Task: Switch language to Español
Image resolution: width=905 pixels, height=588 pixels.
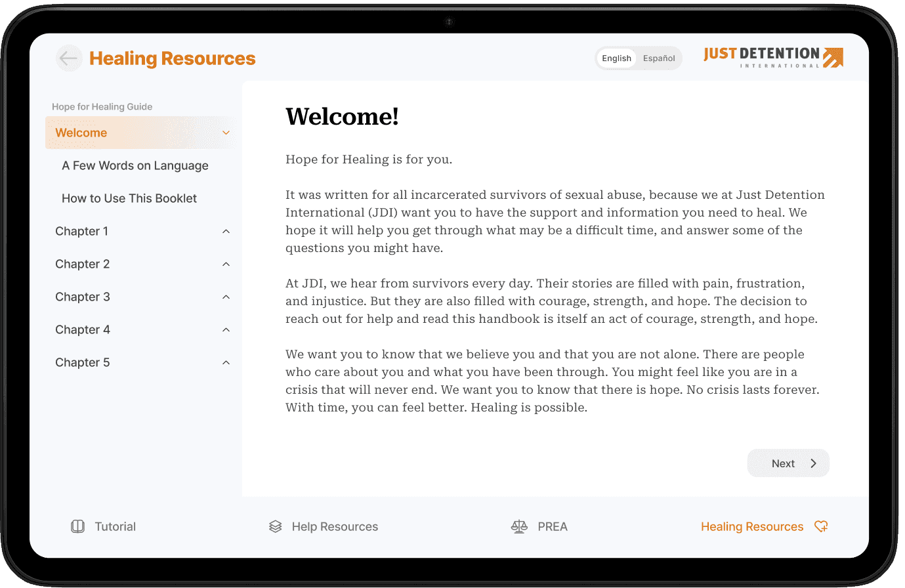Action: tap(659, 58)
